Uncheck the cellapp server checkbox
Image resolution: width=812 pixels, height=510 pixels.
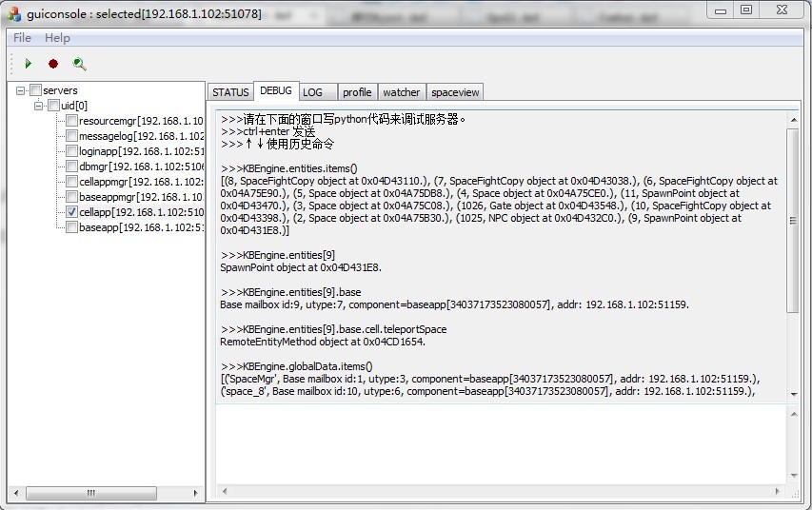[71, 212]
